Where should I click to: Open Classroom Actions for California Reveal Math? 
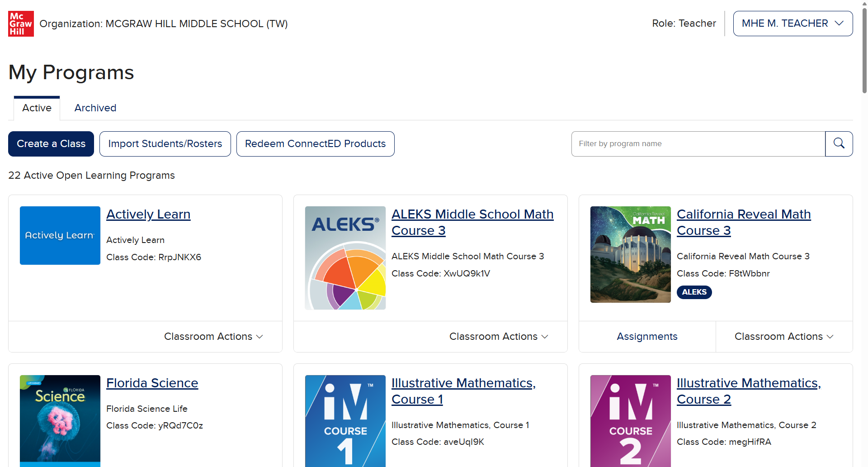[x=784, y=337]
